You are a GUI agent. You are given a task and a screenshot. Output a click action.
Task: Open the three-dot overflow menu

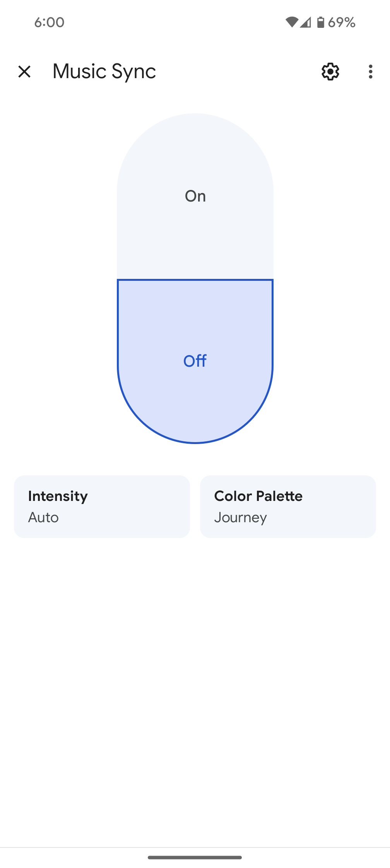(370, 72)
